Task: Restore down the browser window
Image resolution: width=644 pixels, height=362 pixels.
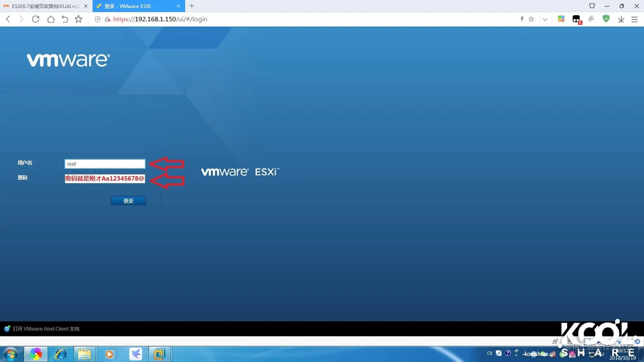Action: coord(622,6)
